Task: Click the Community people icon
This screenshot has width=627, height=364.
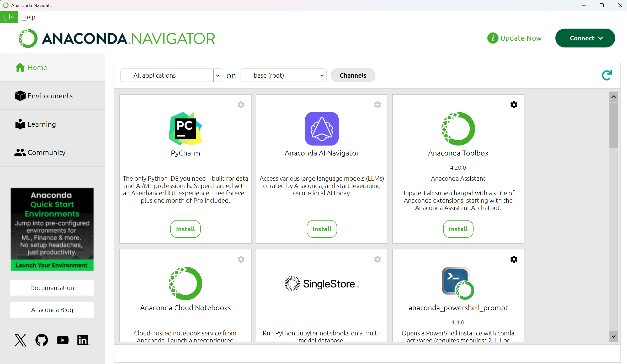Action: coord(20,152)
